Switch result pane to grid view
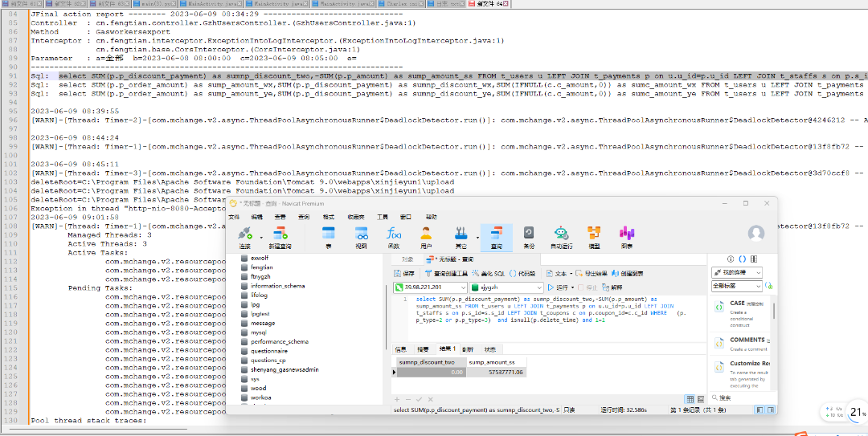The width and height of the screenshot is (868, 436). click(690, 399)
